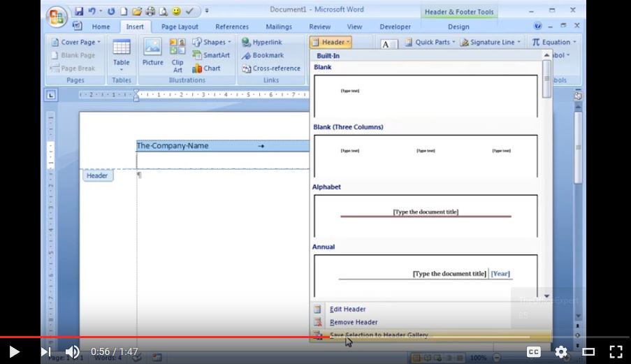Select Save Selection to Header Gallery
Viewport: 631px width, 364px height.
[x=430, y=335]
